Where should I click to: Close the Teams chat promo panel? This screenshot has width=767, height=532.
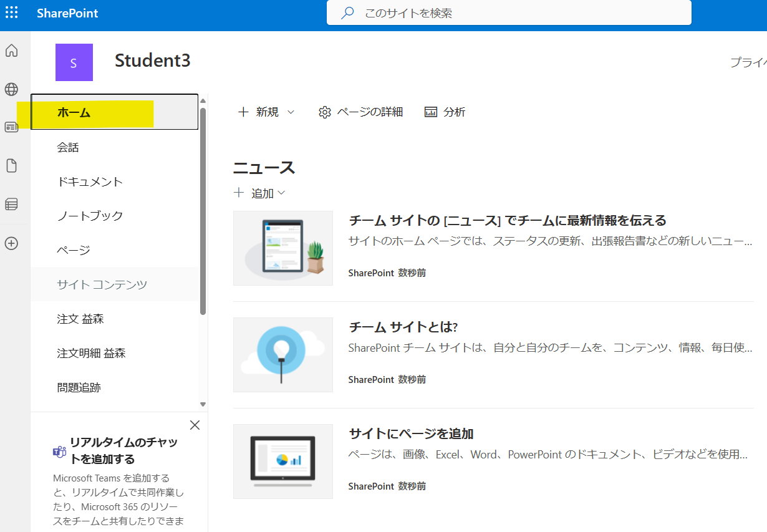pyautogui.click(x=195, y=425)
